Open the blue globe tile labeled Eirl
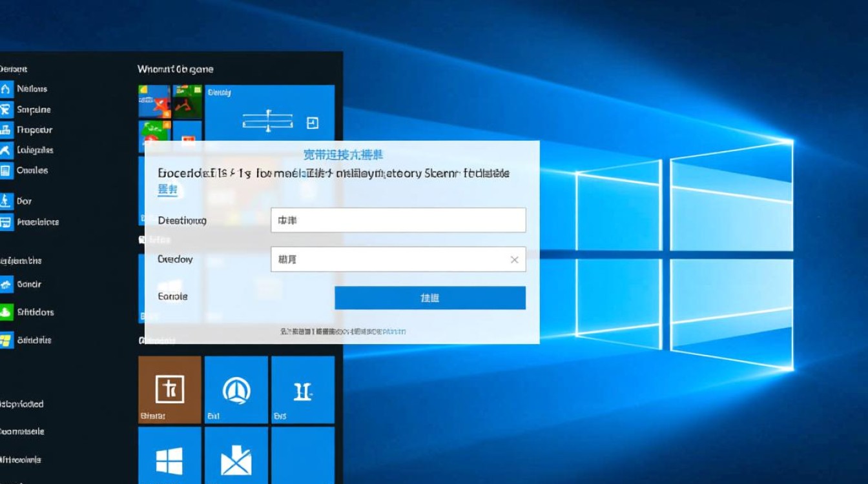Screen dimensions: 868x484 pos(236,390)
